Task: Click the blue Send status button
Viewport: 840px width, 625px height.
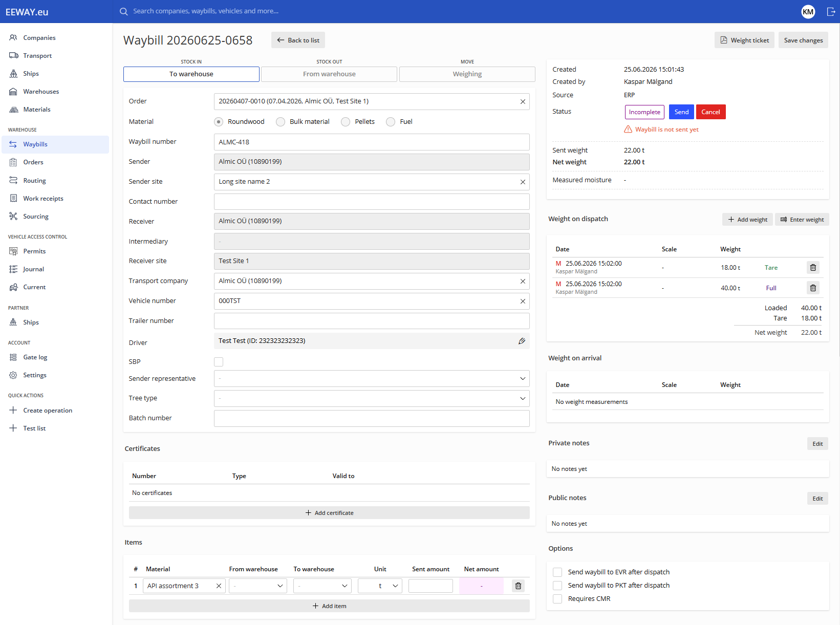Action: pos(681,112)
